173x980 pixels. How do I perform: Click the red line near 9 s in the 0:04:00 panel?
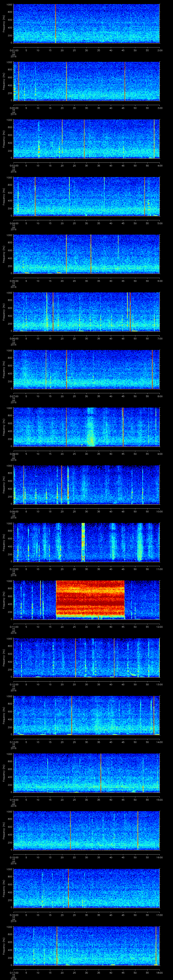click(x=35, y=196)
